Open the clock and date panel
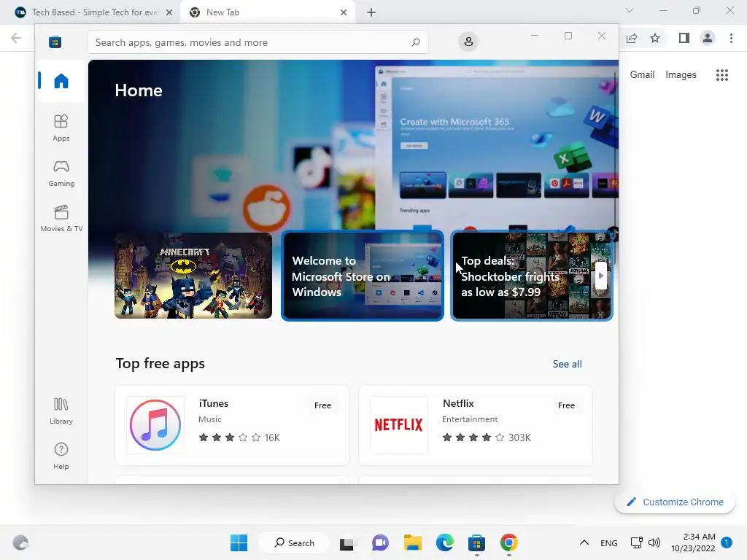747x560 pixels. click(x=693, y=542)
